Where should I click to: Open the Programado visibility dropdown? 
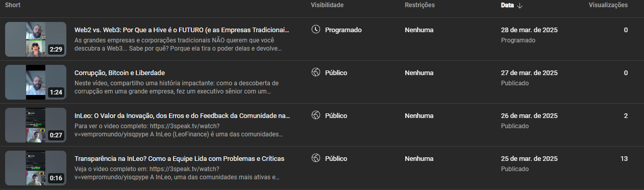[337, 30]
